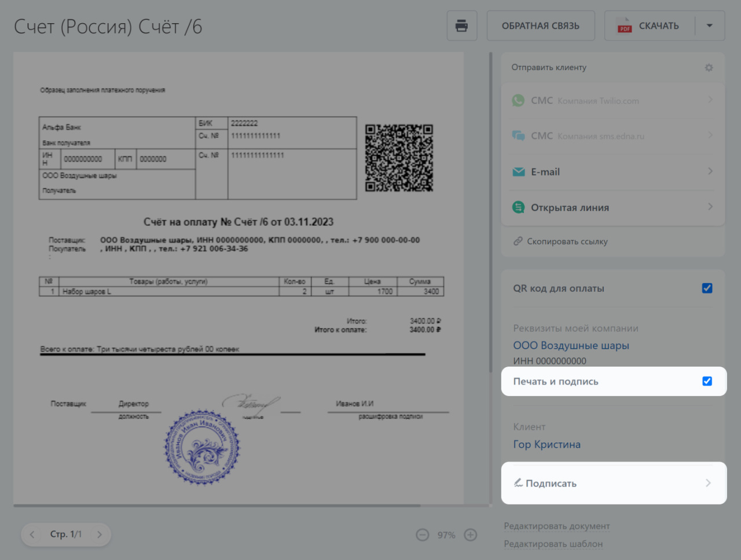Expand the sms.edna.ru СМС row chevron
The height and width of the screenshot is (560, 741).
coord(710,136)
